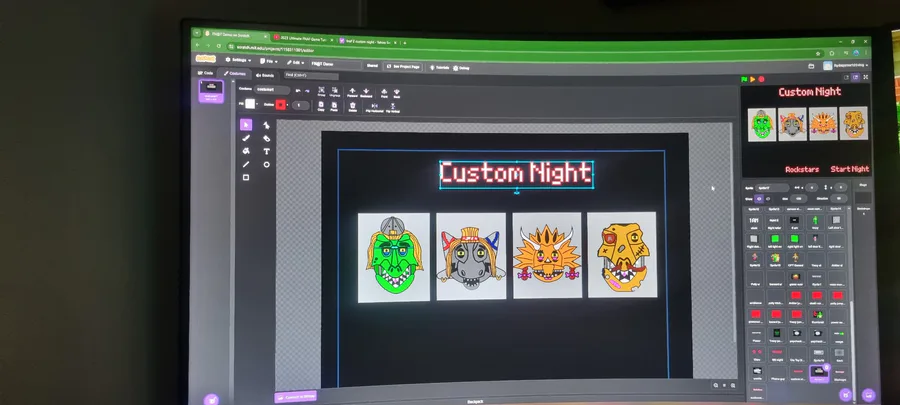Screen dimensions: 900x405
Task: Click the Find search box
Action: click(x=311, y=75)
